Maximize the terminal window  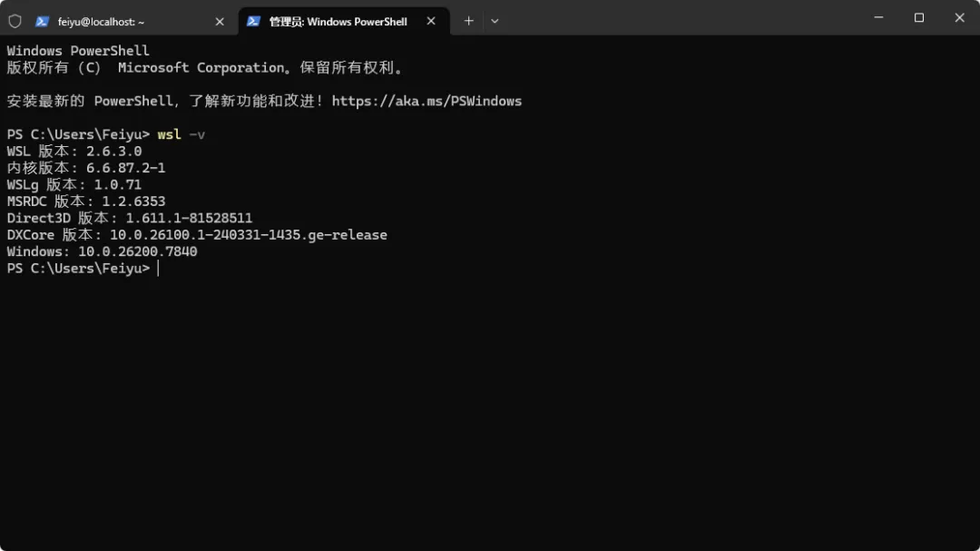pyautogui.click(x=918, y=17)
